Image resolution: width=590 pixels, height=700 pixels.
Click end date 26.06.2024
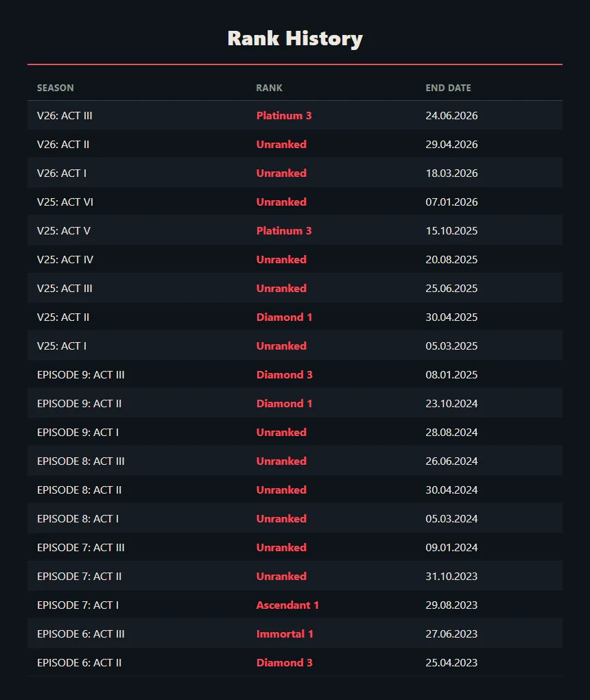tap(451, 461)
